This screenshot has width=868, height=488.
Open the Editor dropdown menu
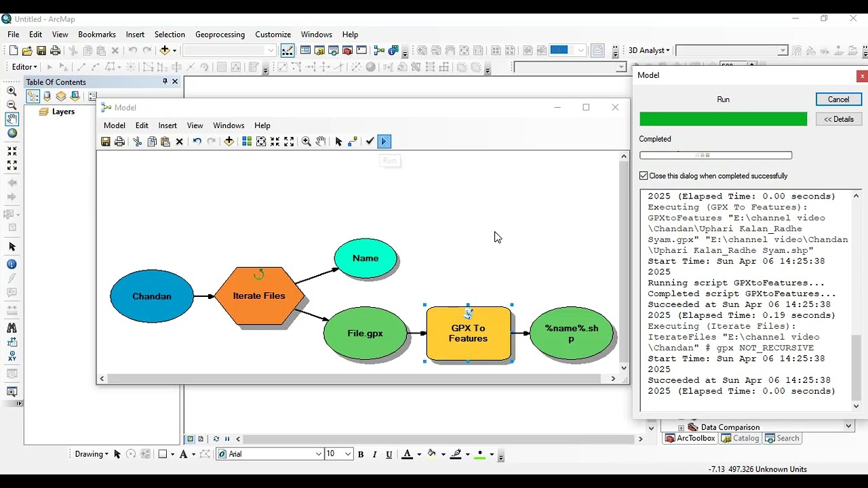click(x=24, y=67)
